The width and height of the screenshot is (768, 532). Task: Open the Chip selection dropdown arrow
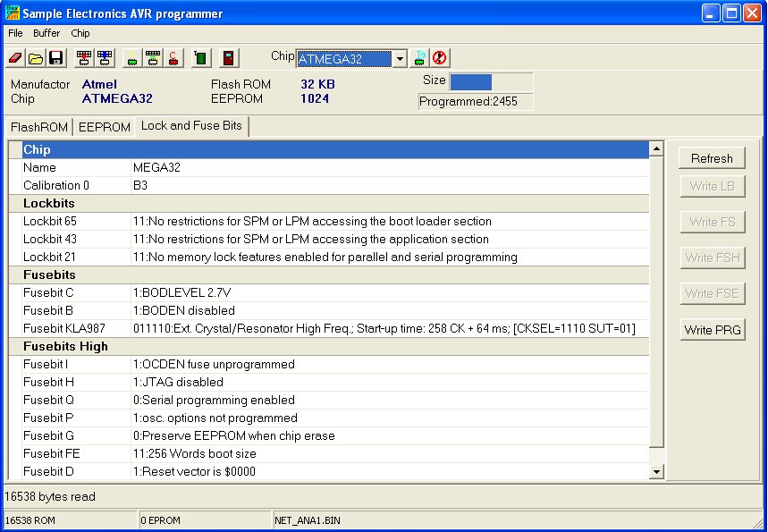pos(400,58)
